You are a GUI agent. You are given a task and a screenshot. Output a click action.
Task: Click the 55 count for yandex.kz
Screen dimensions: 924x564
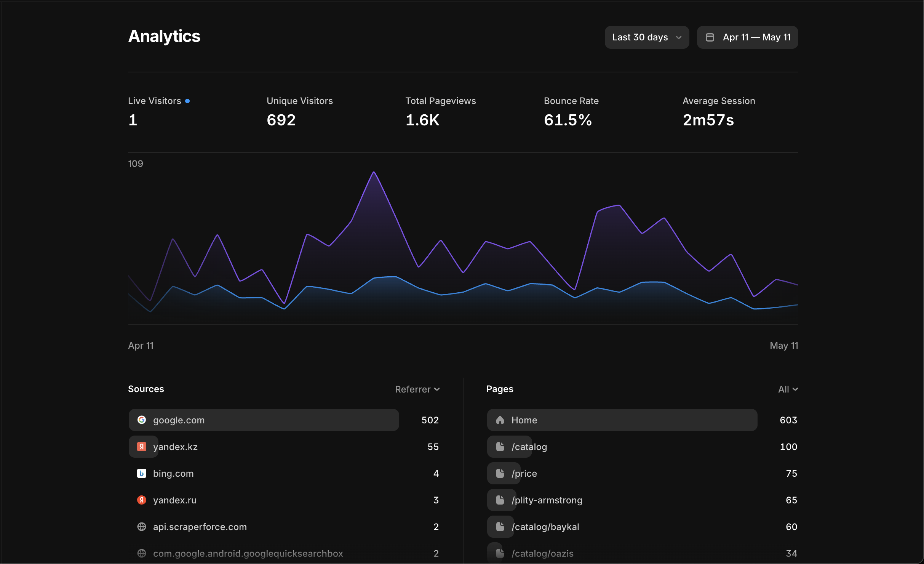point(433,447)
